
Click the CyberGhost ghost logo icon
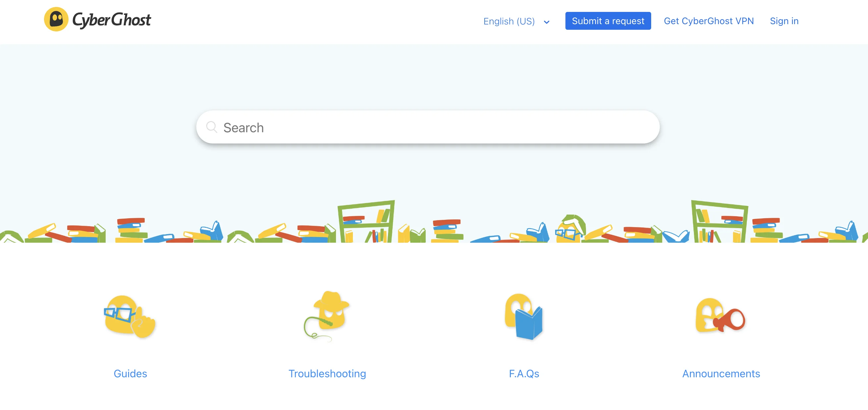[56, 20]
